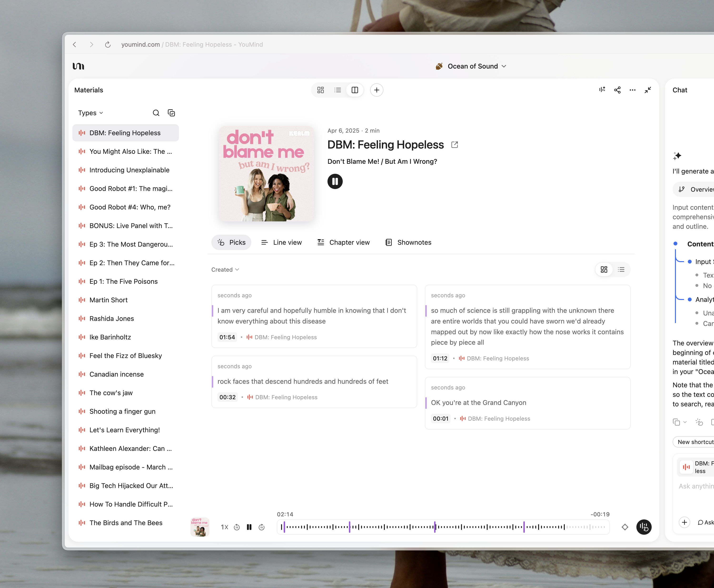
Task: Open the three-dots more options menu
Action: (x=632, y=90)
